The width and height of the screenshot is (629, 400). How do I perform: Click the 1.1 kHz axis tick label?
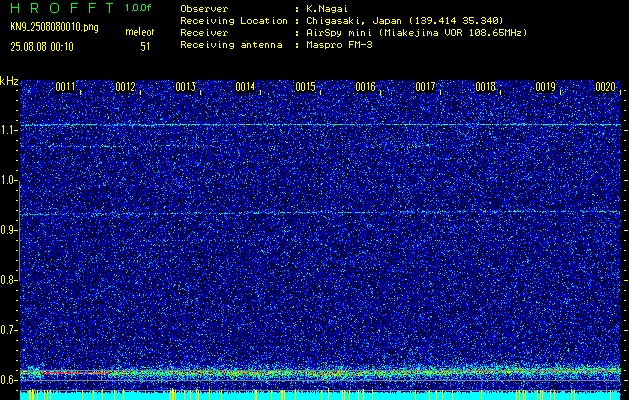pos(8,130)
